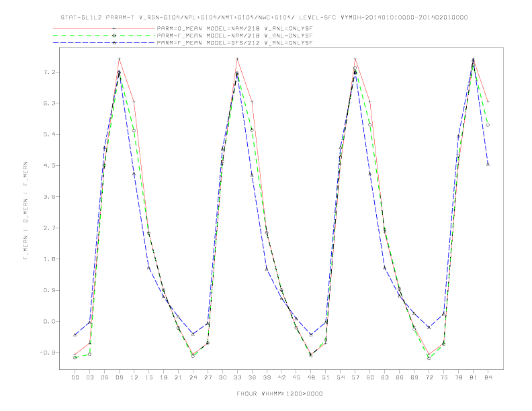Click the x-axis hour label 51
The image size is (532, 411).
click(326, 377)
